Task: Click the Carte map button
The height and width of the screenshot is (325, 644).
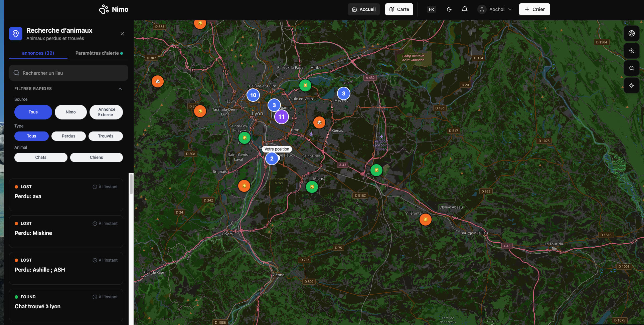Action: click(399, 9)
